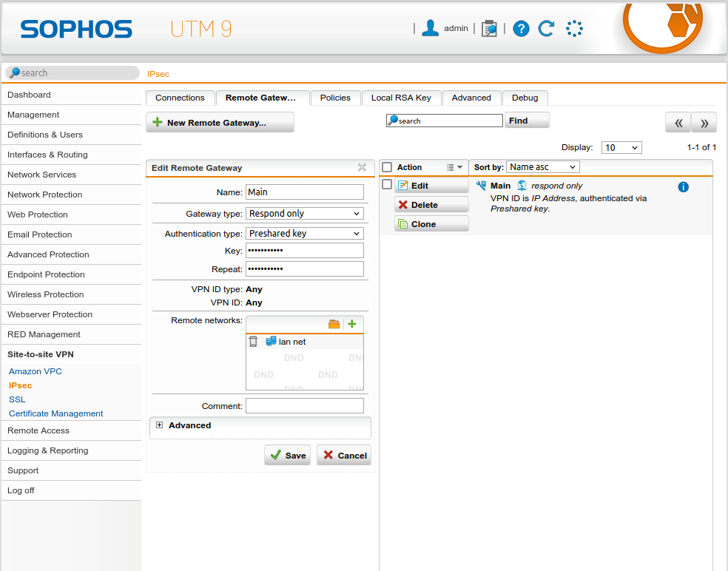
Task: Click the reload arrow icon in header
Action: pyautogui.click(x=546, y=29)
